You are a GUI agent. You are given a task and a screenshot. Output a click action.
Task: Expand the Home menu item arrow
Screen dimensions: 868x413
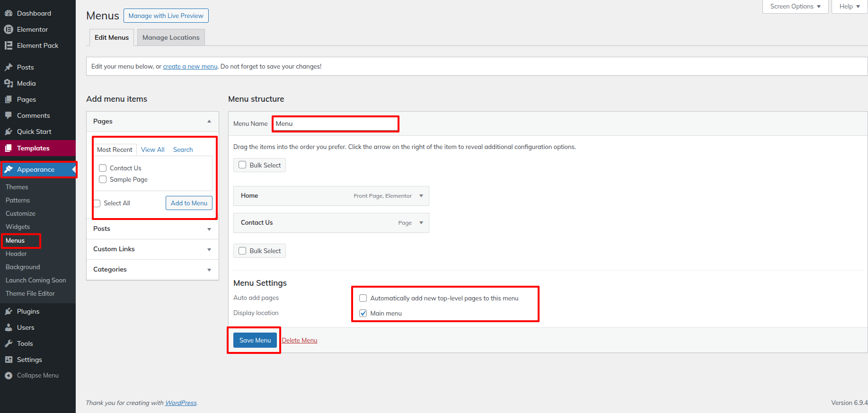point(421,196)
